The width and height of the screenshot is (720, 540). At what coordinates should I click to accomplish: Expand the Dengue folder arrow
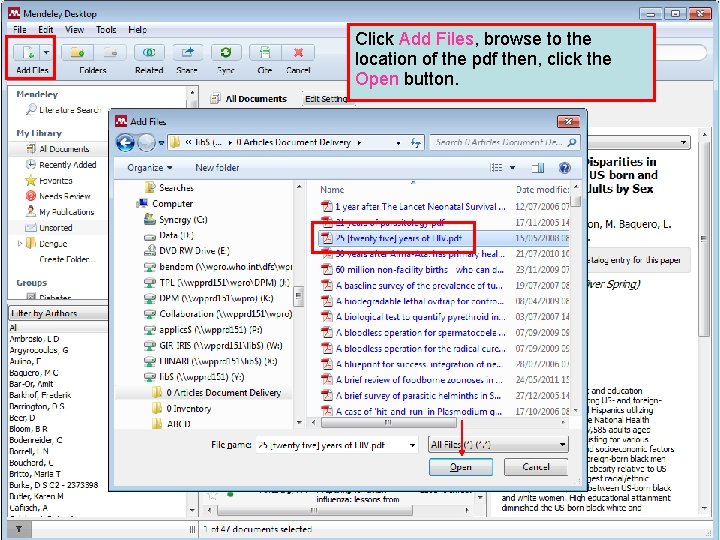(x=20, y=243)
